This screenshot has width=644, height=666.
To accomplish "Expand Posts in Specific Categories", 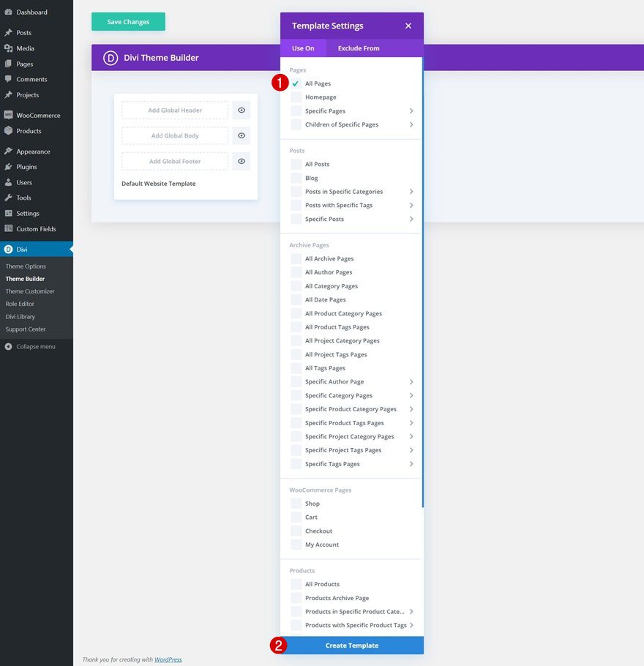I will tap(411, 191).
